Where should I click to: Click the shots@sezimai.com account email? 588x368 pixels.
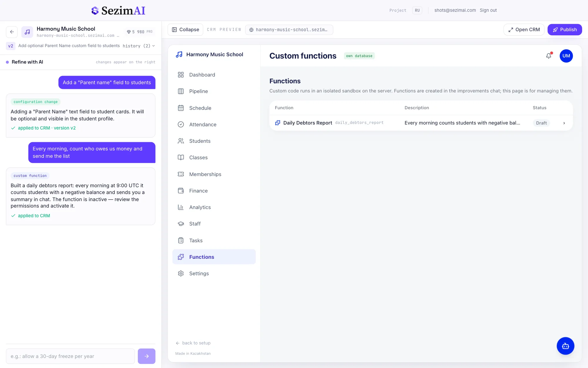pos(455,10)
